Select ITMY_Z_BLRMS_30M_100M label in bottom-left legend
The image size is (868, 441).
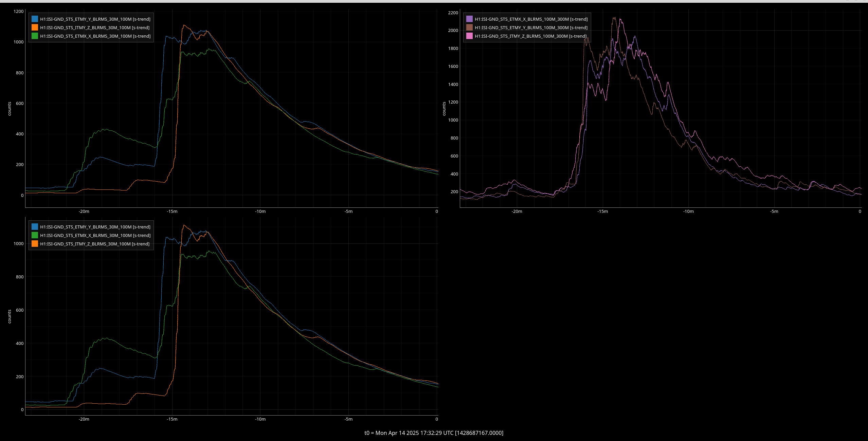[x=95, y=244]
